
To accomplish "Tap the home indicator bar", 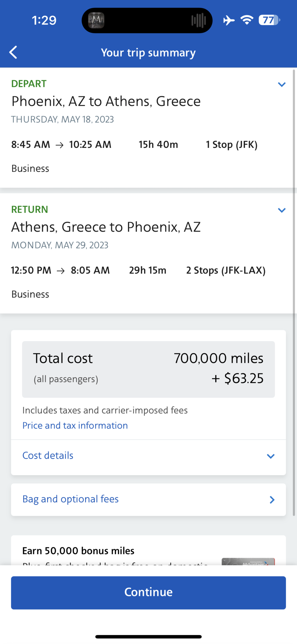I will point(148,637).
